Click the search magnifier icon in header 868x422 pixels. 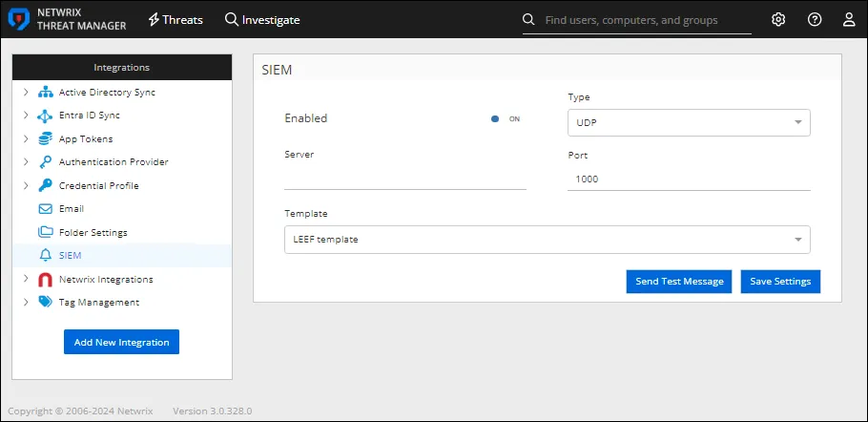click(528, 20)
